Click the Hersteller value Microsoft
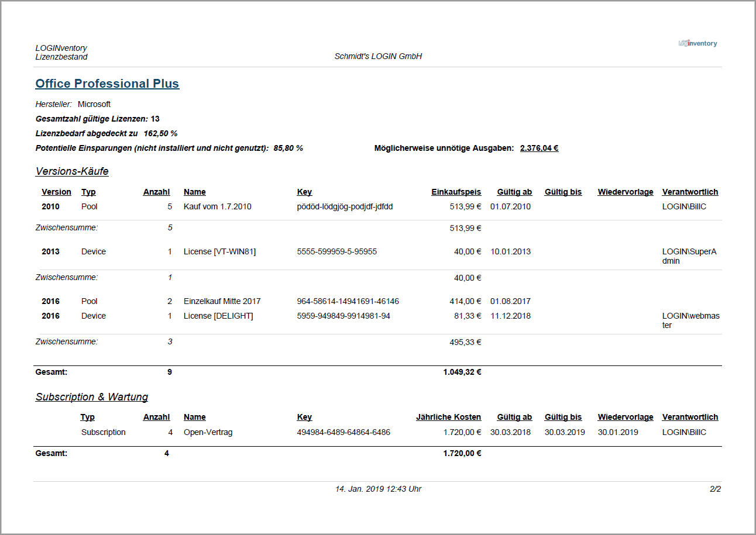The height and width of the screenshot is (535, 756). (x=94, y=104)
